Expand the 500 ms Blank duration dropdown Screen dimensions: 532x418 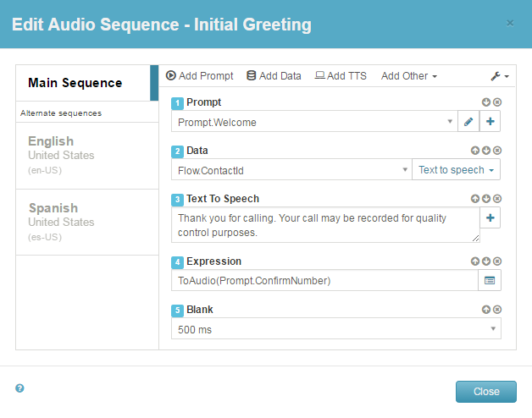(x=492, y=329)
